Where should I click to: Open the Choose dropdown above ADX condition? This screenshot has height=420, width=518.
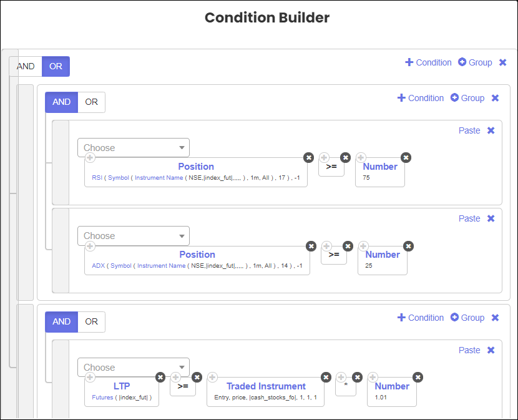tap(133, 236)
